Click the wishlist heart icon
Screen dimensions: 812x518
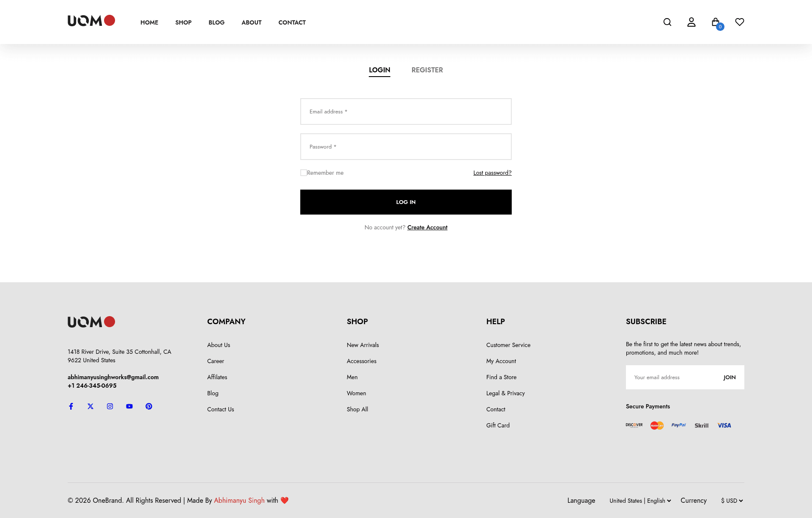pyautogui.click(x=740, y=22)
